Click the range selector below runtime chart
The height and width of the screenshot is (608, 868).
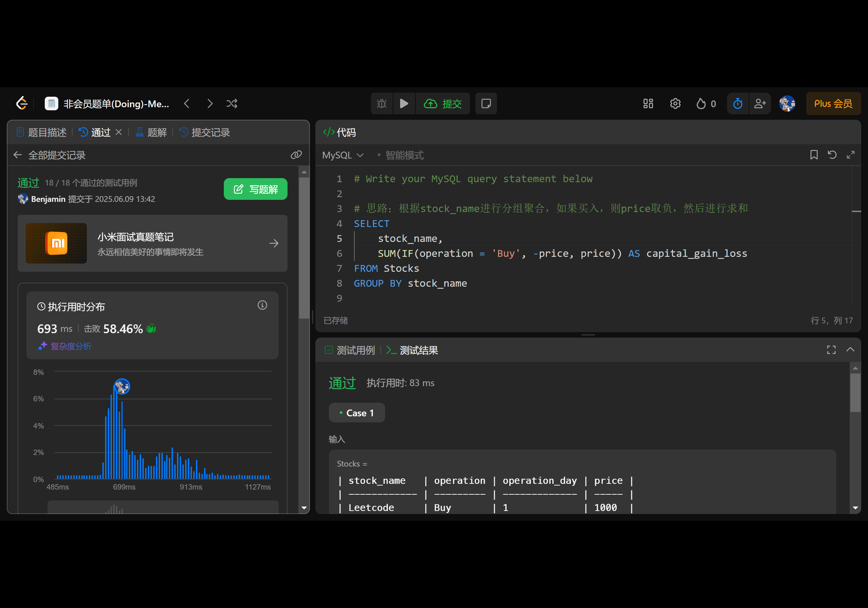(x=162, y=507)
